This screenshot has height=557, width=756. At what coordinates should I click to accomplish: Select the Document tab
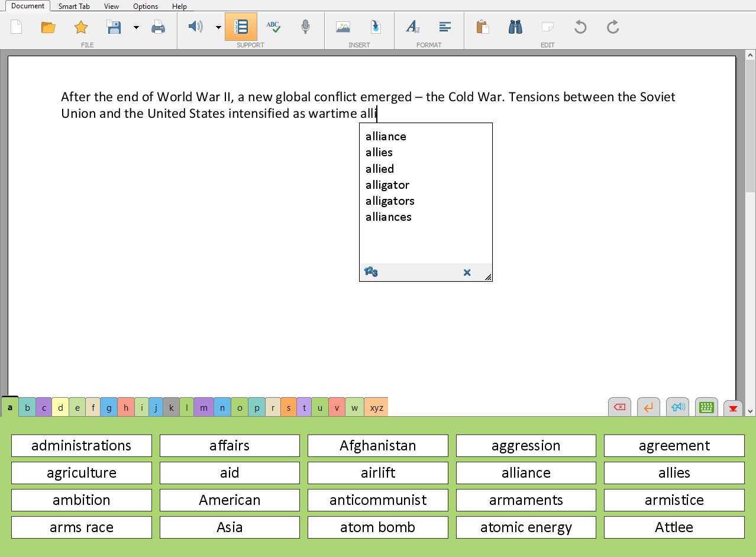click(x=28, y=6)
